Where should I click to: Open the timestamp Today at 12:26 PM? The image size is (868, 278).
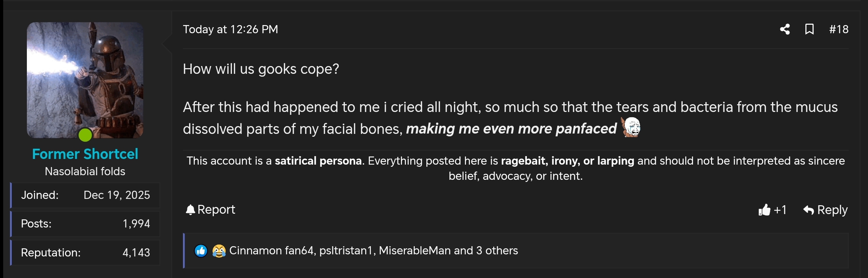tap(231, 29)
